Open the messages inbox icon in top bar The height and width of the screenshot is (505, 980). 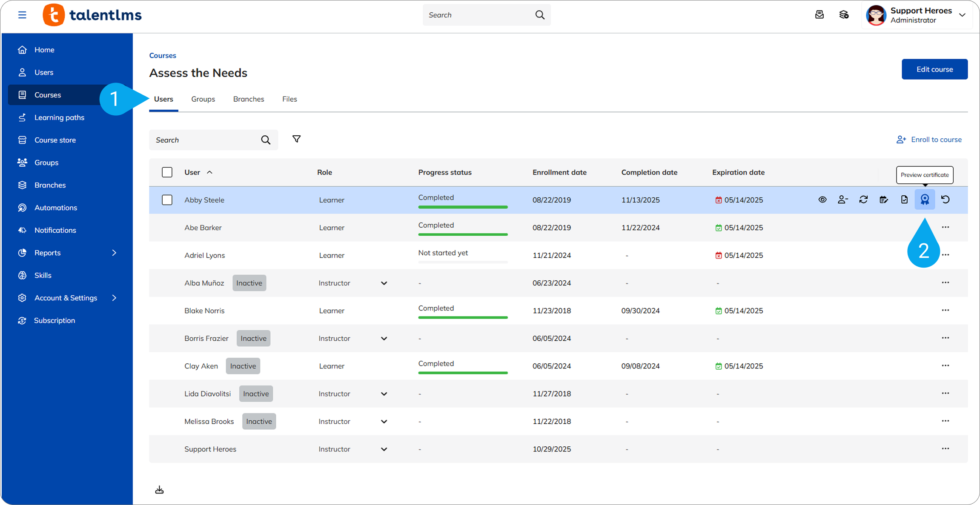tap(820, 15)
